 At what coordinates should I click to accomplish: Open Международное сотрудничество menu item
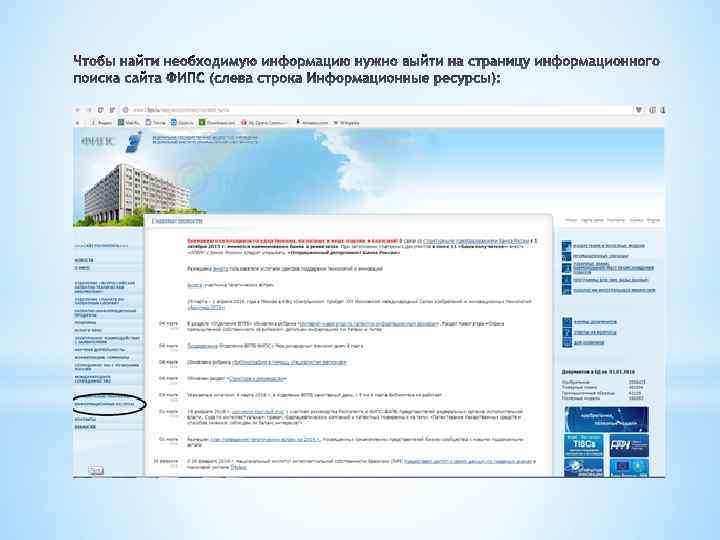92,379
